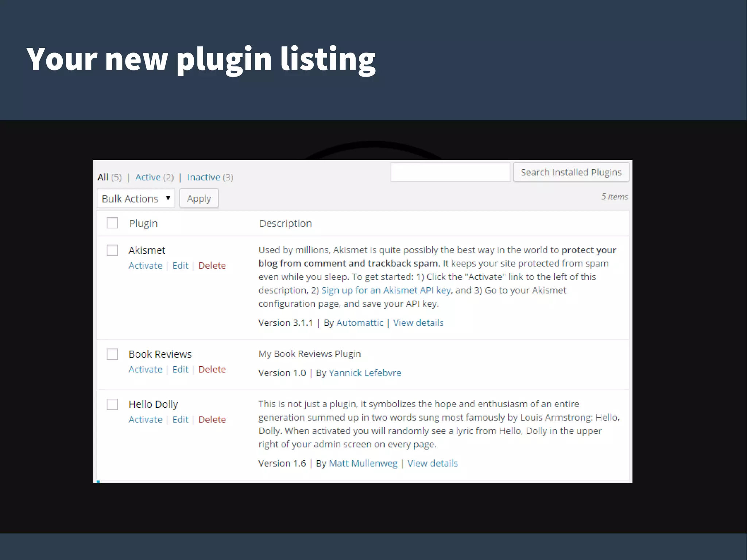Viewport: 747px width, 560px height.
Task: Check the Book Reviews plugin checkbox
Action: [x=112, y=354]
